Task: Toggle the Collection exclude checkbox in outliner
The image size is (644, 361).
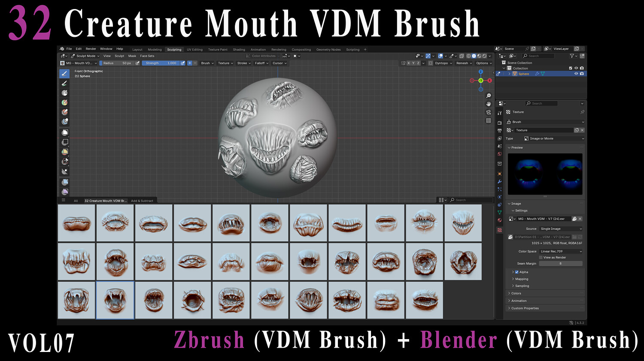Action: point(571,68)
